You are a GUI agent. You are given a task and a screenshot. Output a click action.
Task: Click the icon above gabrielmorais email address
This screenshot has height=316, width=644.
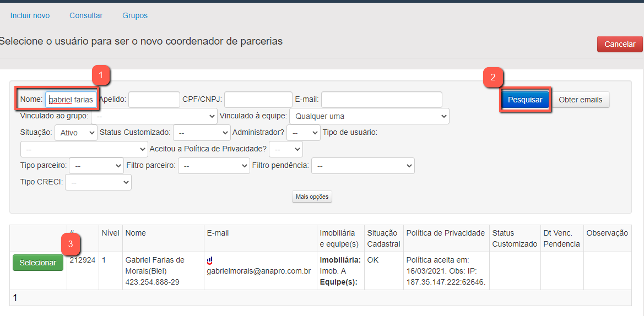point(209,260)
